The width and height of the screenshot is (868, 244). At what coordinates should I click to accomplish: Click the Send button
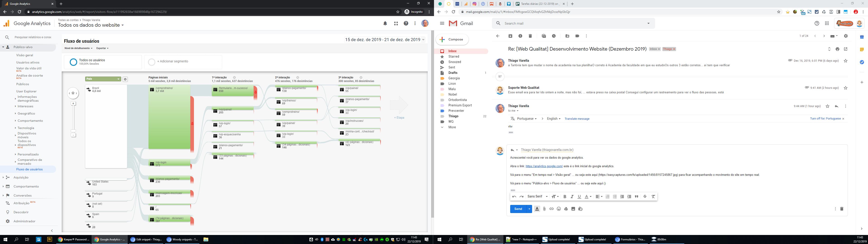[518, 209]
